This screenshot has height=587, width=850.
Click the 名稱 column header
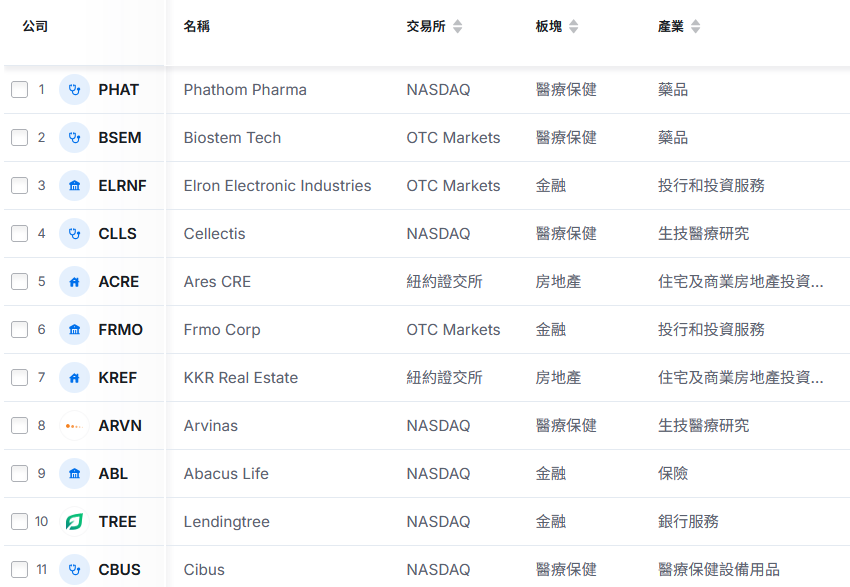point(197,26)
